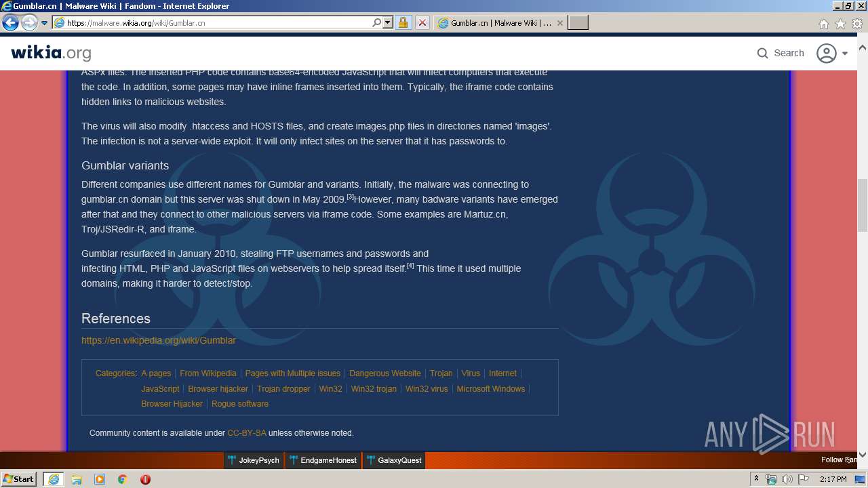
Task: Open JokeyPsych in the bottom bar
Action: (254, 460)
